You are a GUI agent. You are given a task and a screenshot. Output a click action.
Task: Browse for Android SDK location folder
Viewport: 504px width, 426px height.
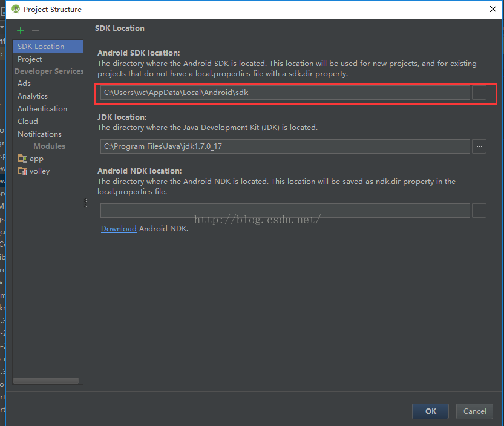click(x=479, y=93)
